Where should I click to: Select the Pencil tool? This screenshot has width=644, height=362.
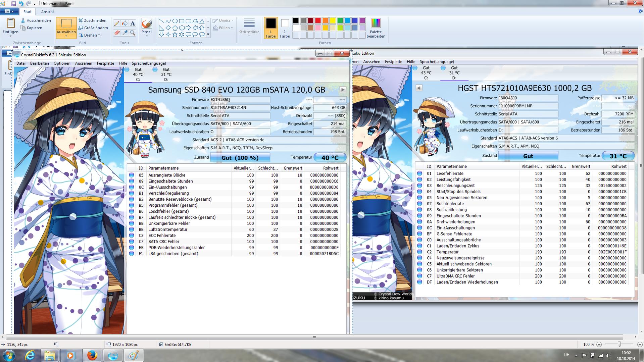(116, 23)
